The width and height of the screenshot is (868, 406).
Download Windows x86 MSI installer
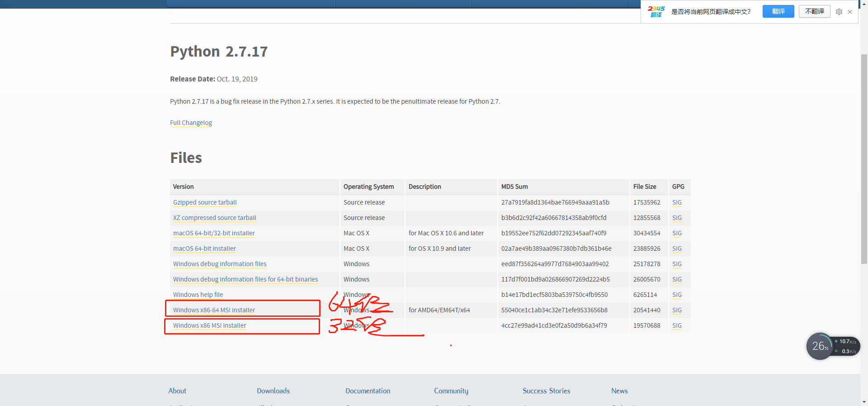coord(210,325)
